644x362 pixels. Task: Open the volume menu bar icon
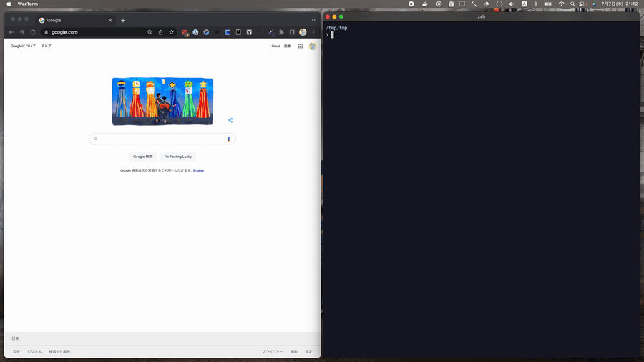click(x=512, y=4)
